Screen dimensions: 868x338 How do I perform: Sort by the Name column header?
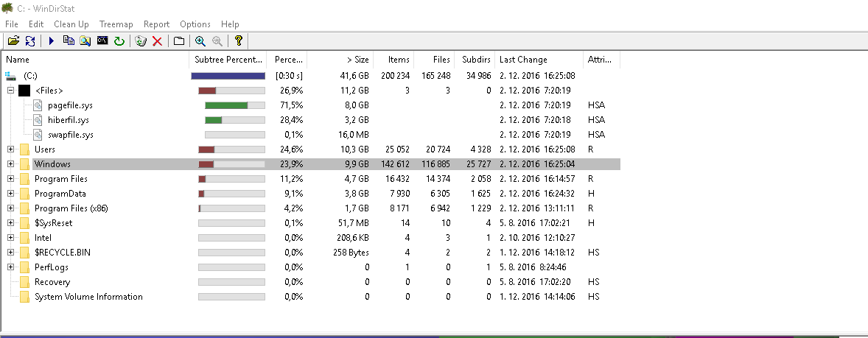pos(96,60)
